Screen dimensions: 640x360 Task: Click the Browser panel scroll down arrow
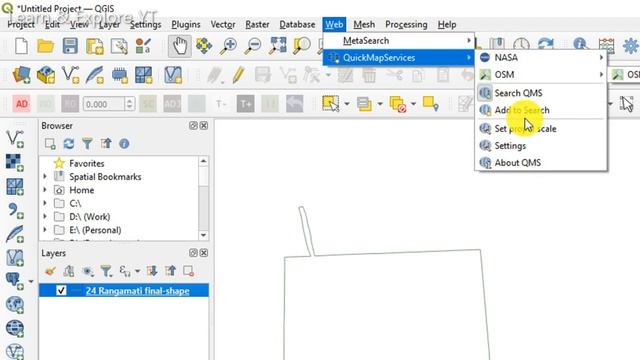203,235
